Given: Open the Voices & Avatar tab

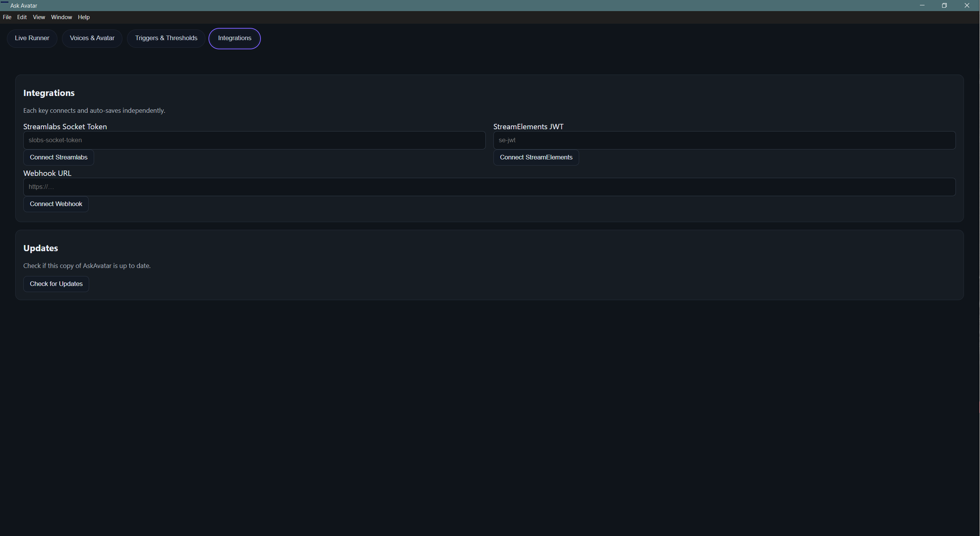Looking at the screenshot, I should tap(92, 38).
